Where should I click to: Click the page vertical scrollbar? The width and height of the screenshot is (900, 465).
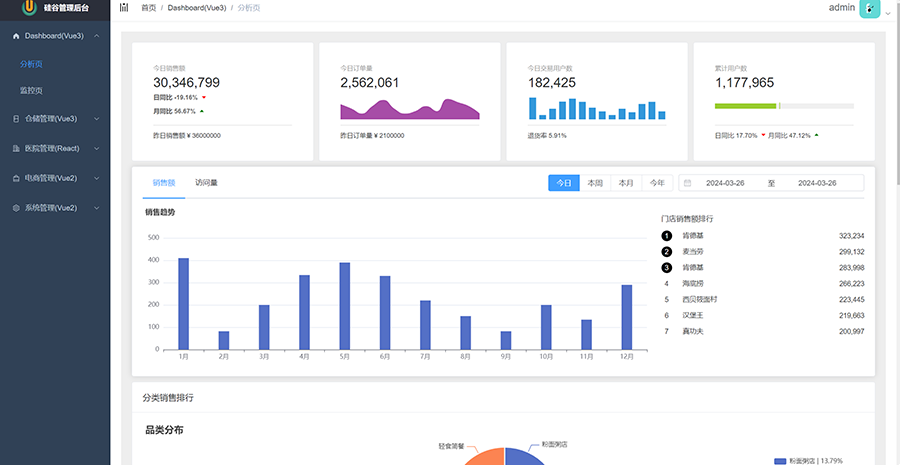click(x=897, y=92)
